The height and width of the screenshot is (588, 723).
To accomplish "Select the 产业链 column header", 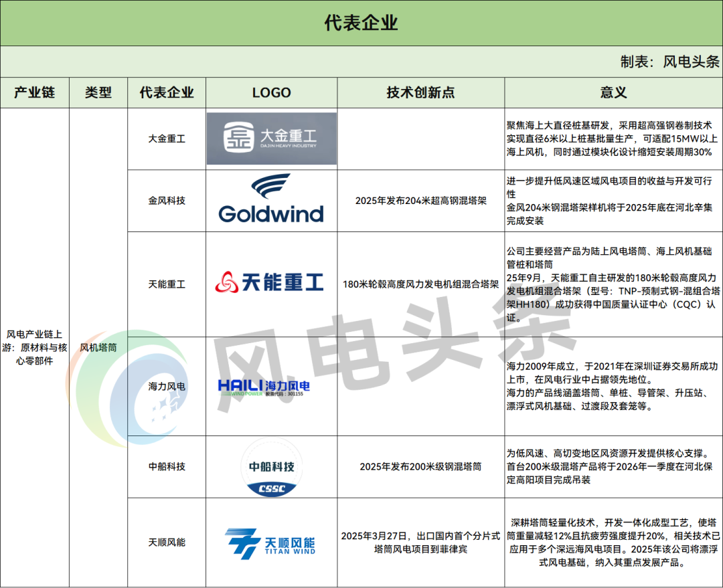I will click(35, 93).
